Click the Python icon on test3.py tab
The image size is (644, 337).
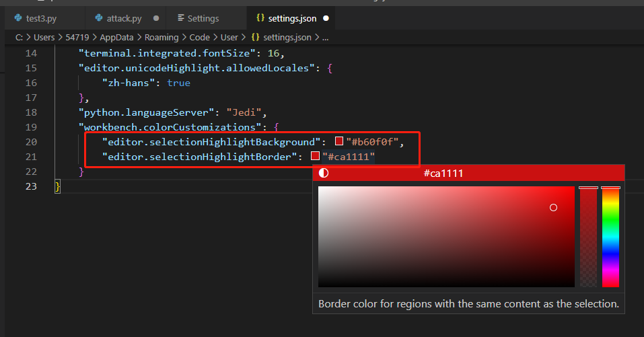[18, 18]
